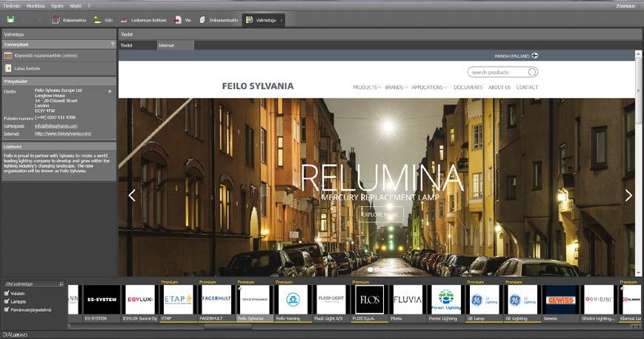The width and height of the screenshot is (644, 339).
Task: Select the Forest Lighting manufacturer logo
Action: 445,300
